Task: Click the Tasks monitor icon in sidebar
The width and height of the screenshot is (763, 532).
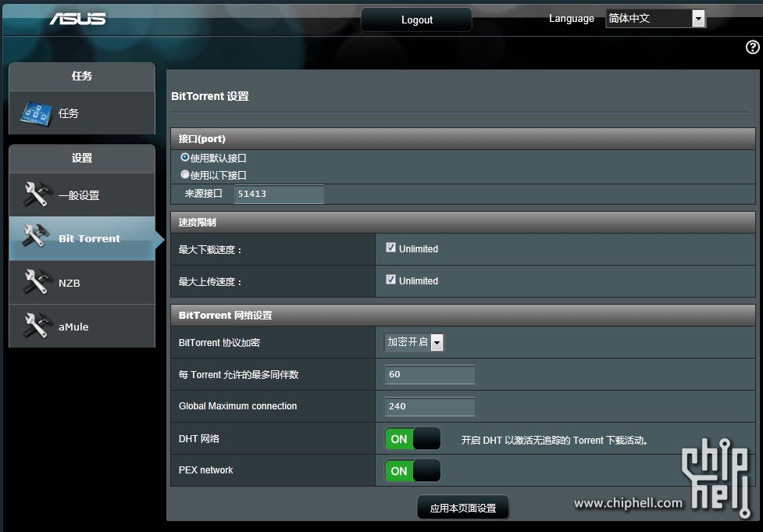Action: [37, 113]
